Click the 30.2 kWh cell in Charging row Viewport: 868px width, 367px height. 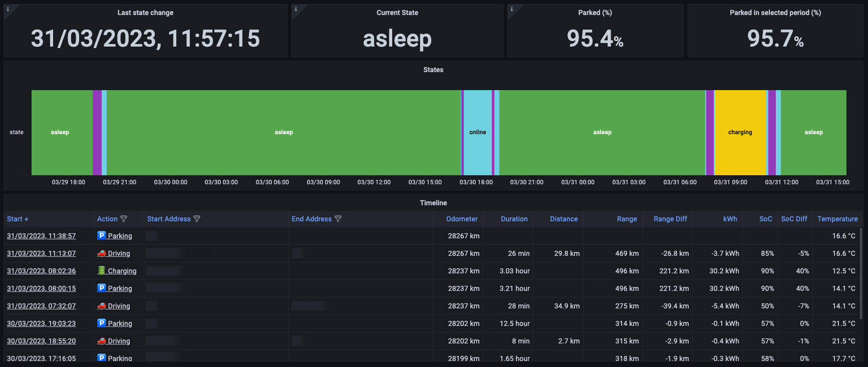click(x=724, y=271)
